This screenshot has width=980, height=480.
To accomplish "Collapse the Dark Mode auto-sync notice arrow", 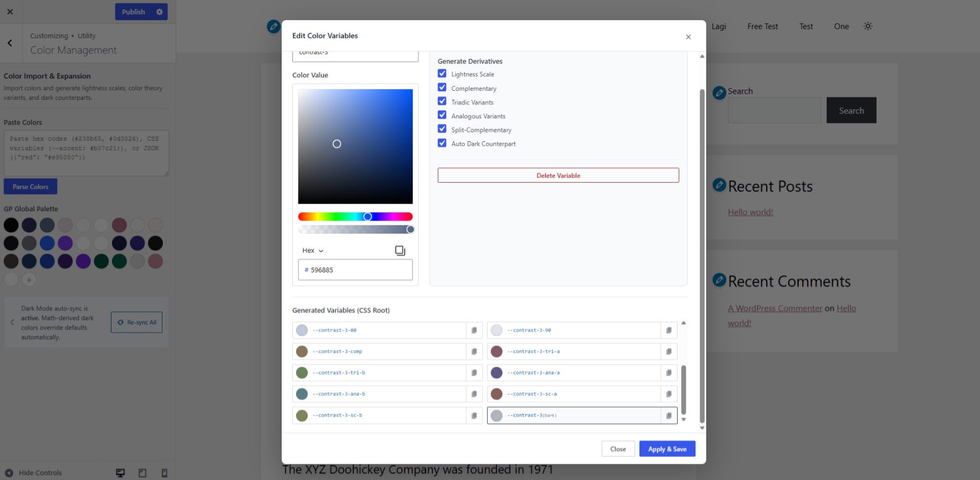I will tap(12, 322).
